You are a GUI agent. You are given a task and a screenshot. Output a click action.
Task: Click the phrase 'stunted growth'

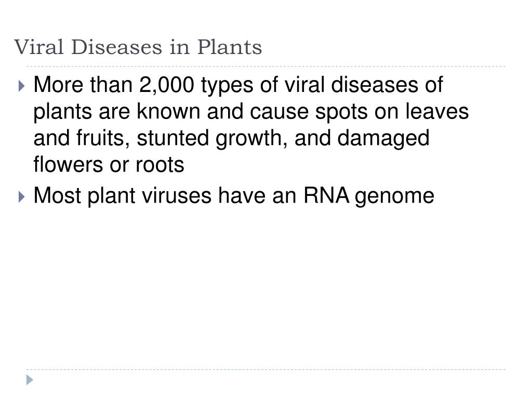[209, 139]
